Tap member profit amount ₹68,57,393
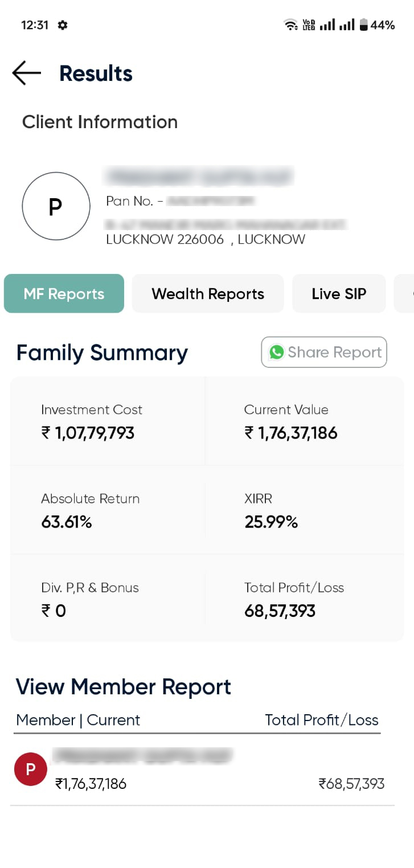This screenshot has width=414, height=868. point(351,784)
